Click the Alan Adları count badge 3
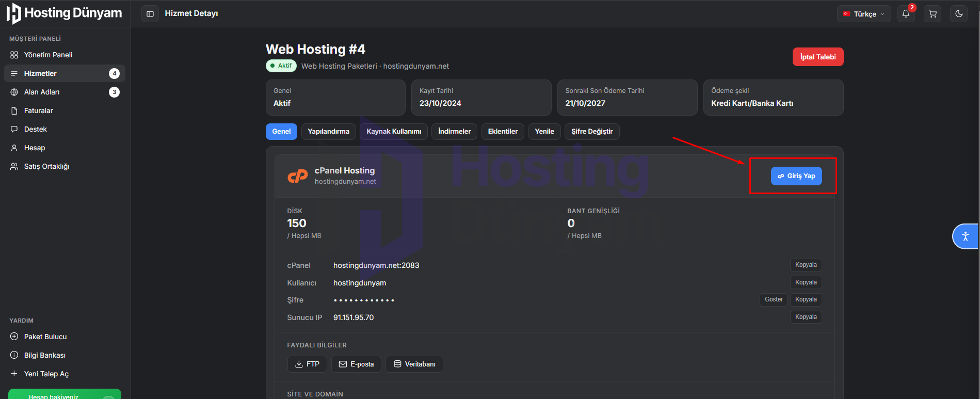Viewport: 980px width, 399px height. point(114,92)
